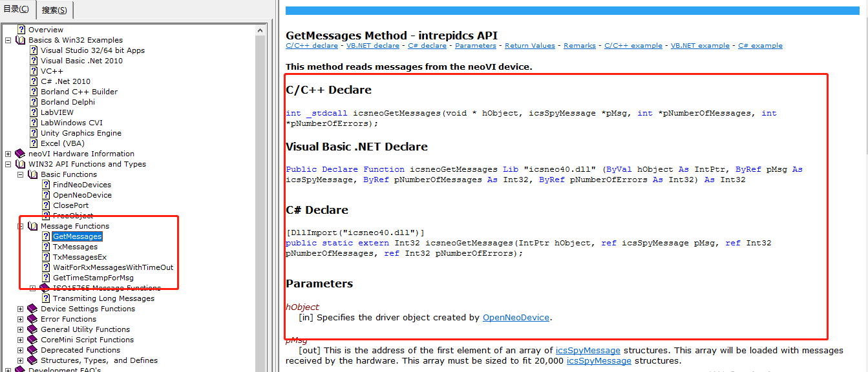Click Device Settings Functions book icon
868x372 pixels.
(x=32, y=309)
